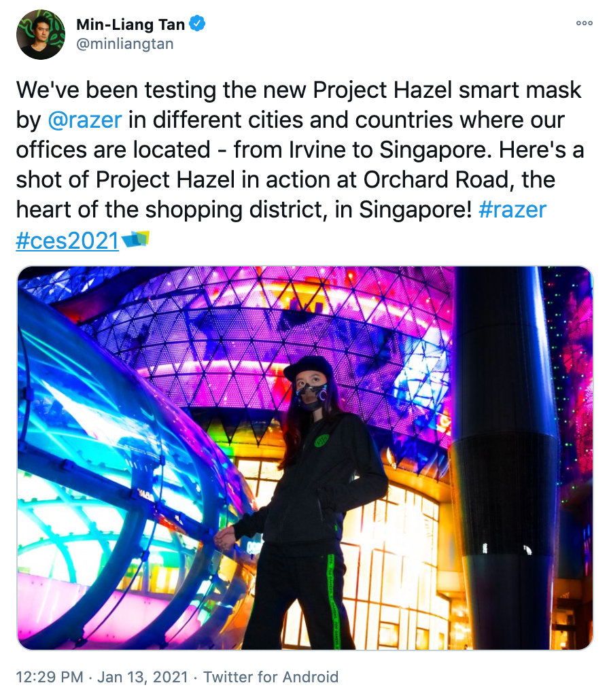The height and width of the screenshot is (700, 609).
Task: Open the attached Orchard Road photo
Action: (305, 457)
